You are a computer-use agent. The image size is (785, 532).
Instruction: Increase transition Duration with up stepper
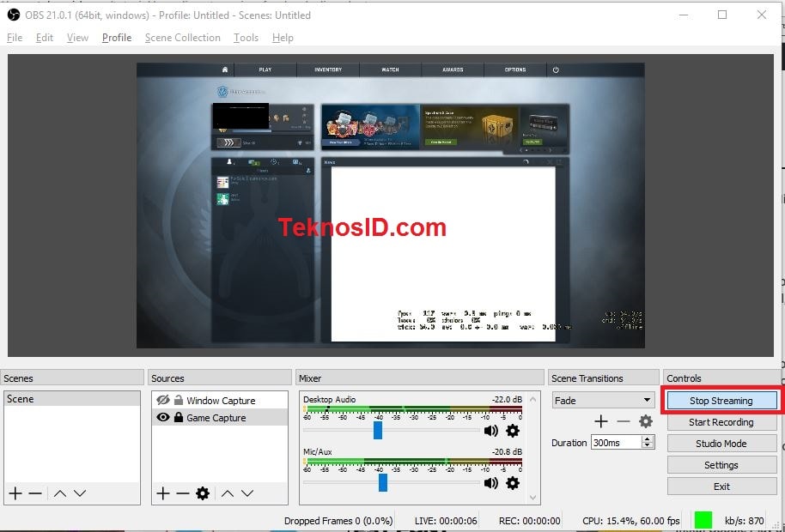coord(648,438)
